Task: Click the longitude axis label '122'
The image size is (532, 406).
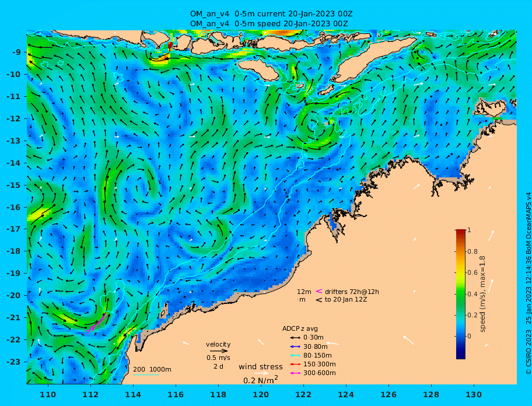Action: (x=304, y=394)
